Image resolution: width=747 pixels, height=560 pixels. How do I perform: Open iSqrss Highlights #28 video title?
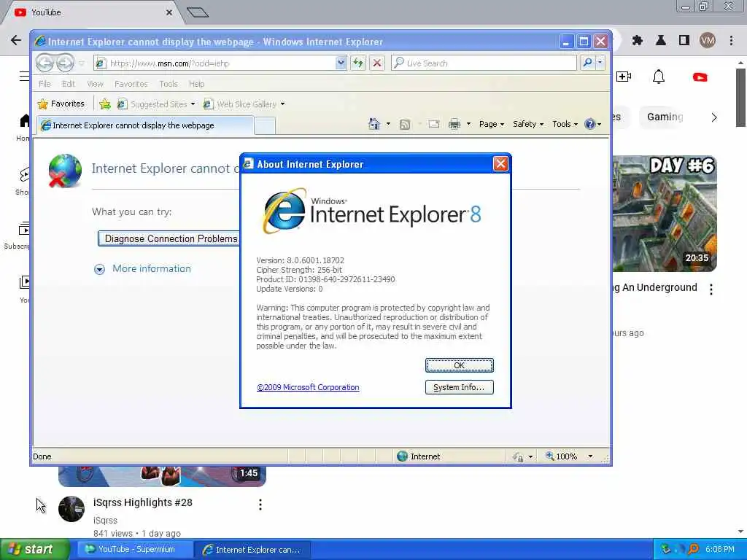[x=143, y=502]
